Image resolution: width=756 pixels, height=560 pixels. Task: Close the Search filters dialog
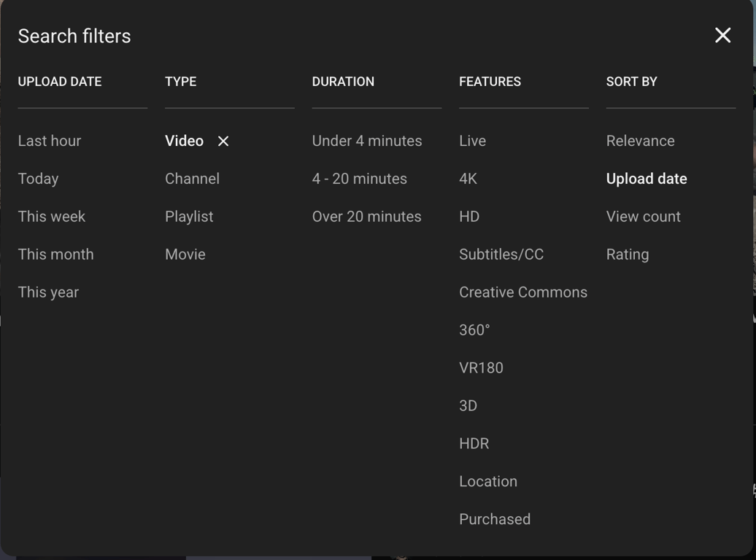pos(722,35)
